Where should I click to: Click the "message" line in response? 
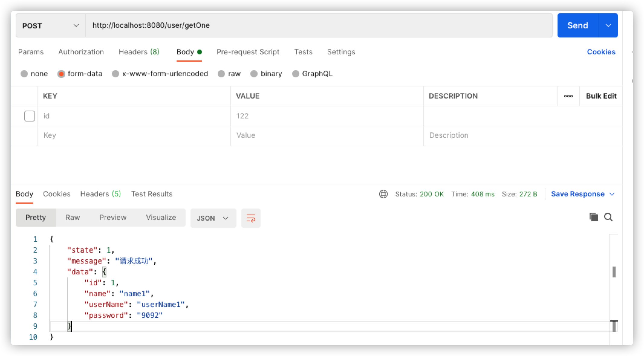click(x=112, y=261)
